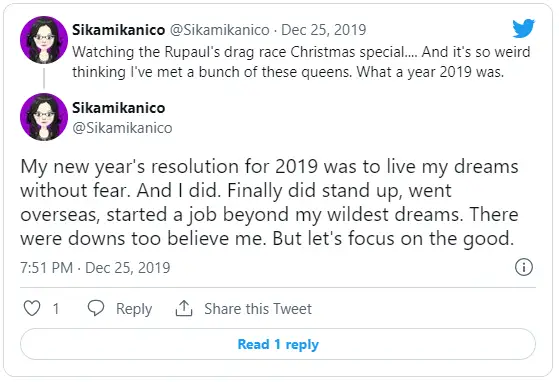The width and height of the screenshot is (559, 382).
Task: Click the speech bubble reply icon
Action: (x=96, y=308)
